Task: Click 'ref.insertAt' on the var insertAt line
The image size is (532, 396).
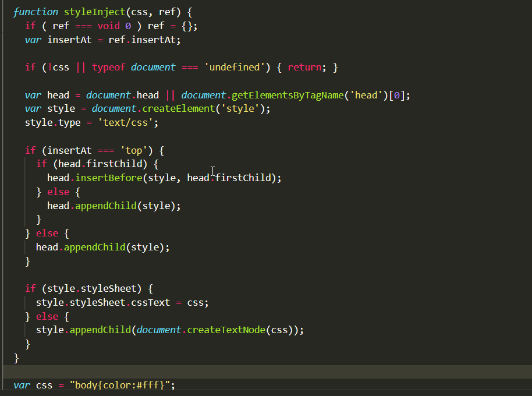Action: [142, 40]
